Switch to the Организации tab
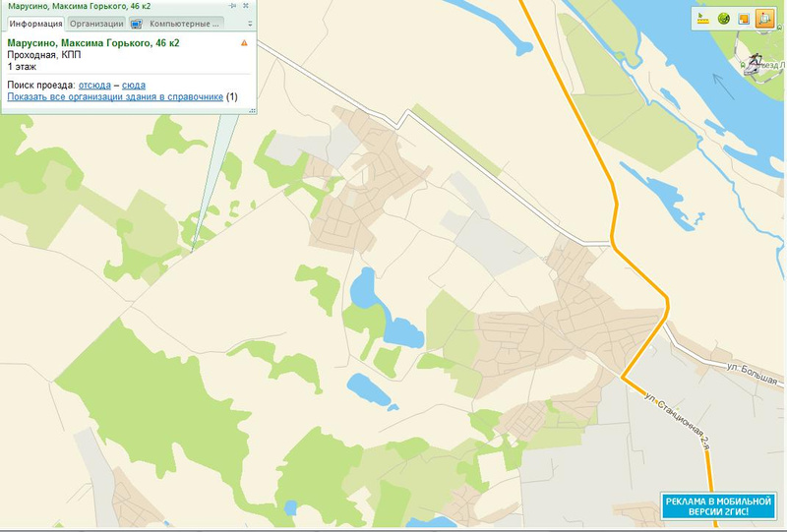This screenshot has width=787, height=532. pyautogui.click(x=96, y=24)
